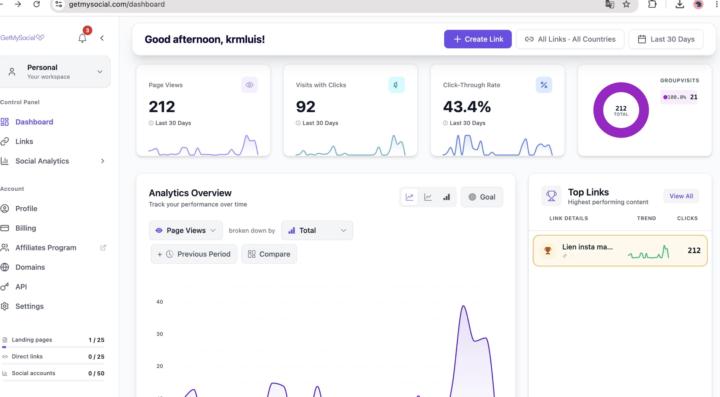Open Social Analytics in the sidebar
Screen dimensions: 720x397
point(42,161)
